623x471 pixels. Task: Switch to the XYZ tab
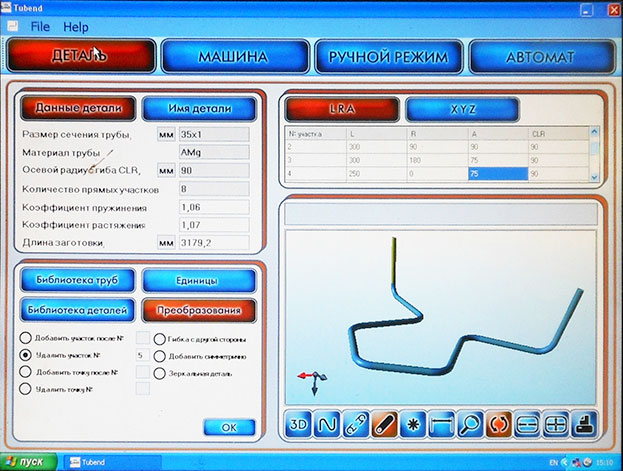tap(462, 109)
